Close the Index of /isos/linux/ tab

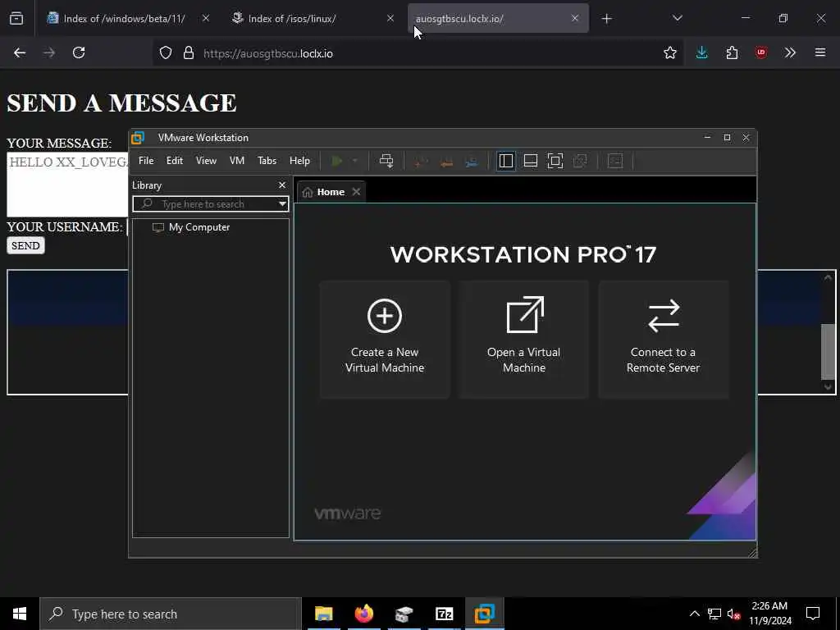pos(390,18)
